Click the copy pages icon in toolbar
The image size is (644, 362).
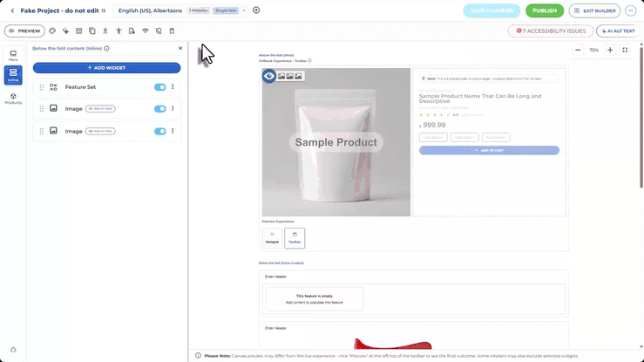click(x=92, y=31)
